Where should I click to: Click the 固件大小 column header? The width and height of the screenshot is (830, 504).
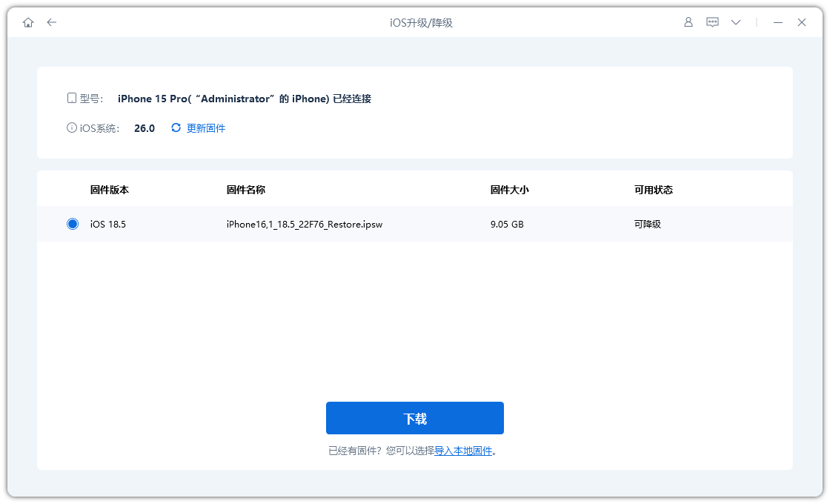tap(509, 190)
